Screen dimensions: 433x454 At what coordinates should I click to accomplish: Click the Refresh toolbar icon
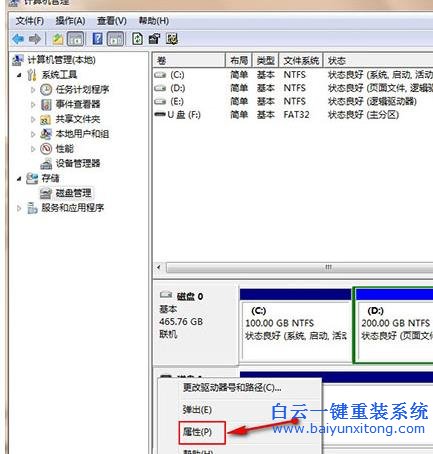(138, 39)
